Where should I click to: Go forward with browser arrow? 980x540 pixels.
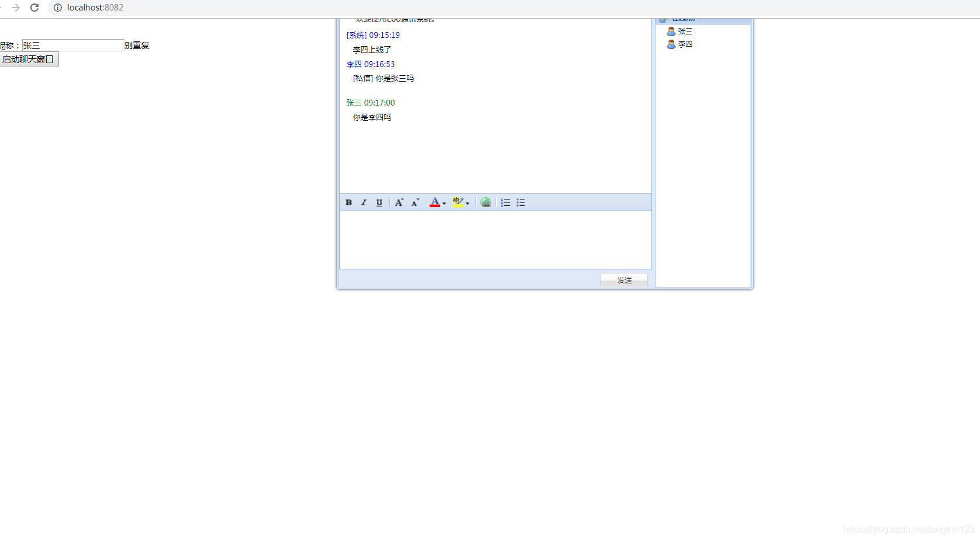click(16, 8)
